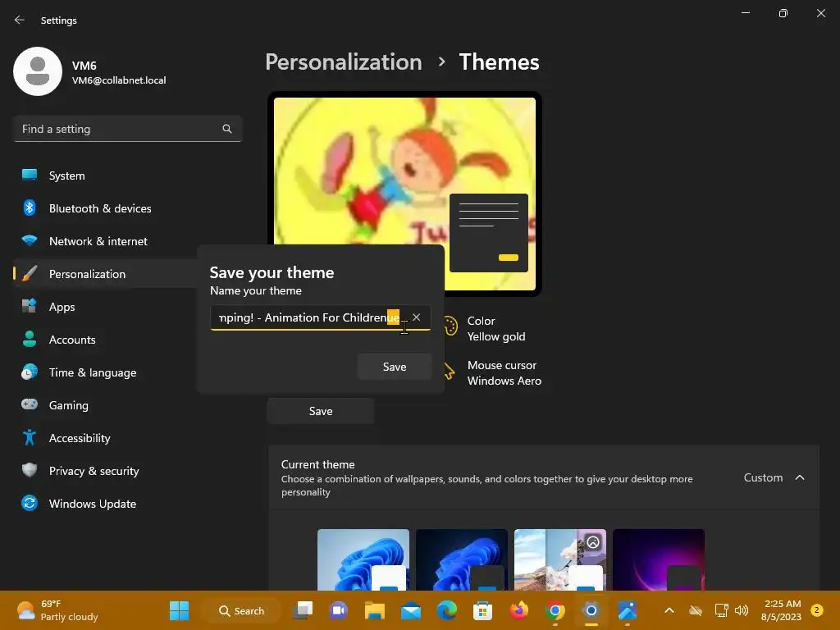The width and height of the screenshot is (840, 630).
Task: Click the Bluetooth icon
Action: (30, 208)
